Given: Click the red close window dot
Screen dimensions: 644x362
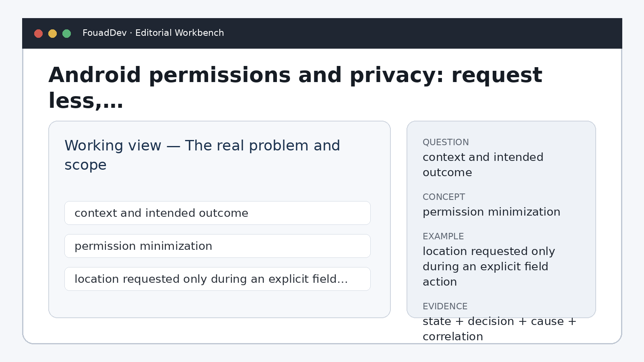Looking at the screenshot, I should click(39, 33).
